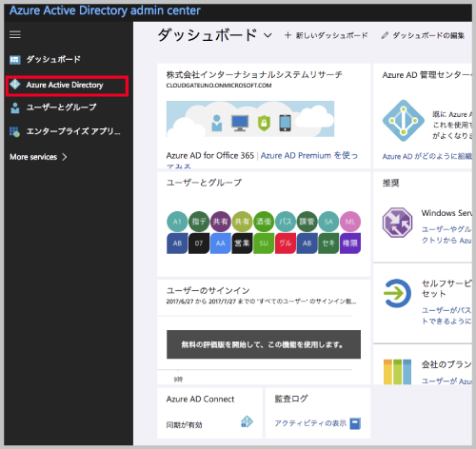Open the ユーザーのサインイン tile heading

click(208, 290)
